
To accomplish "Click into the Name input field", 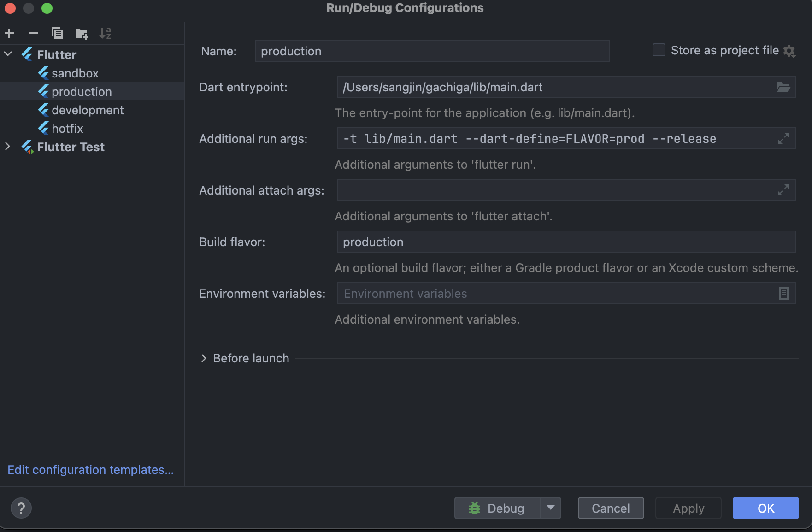I will click(433, 51).
